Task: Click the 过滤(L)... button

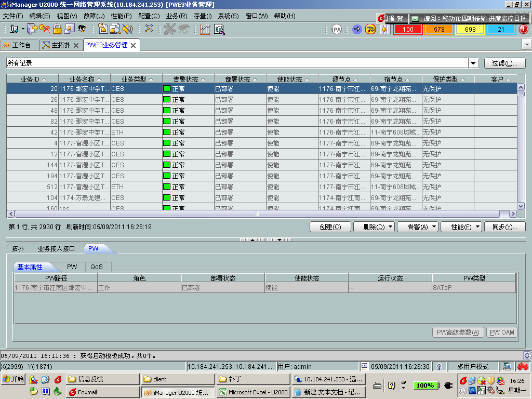Action: 504,63
